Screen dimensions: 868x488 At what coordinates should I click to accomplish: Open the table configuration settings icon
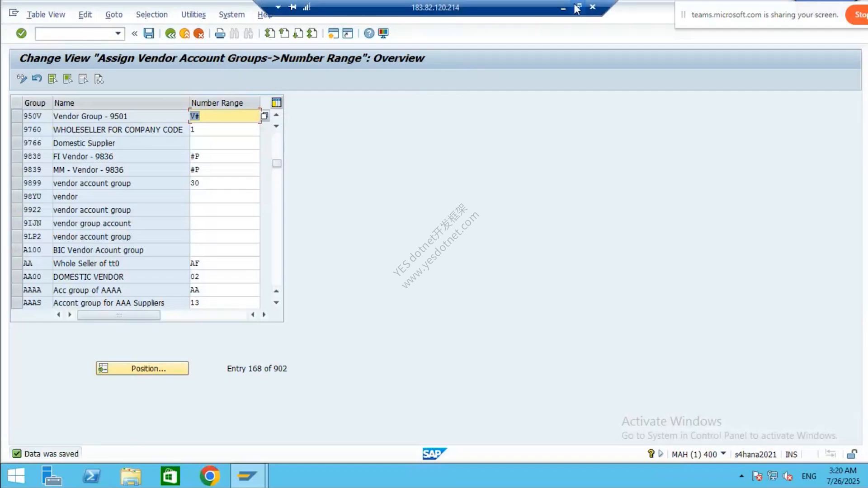tap(276, 103)
